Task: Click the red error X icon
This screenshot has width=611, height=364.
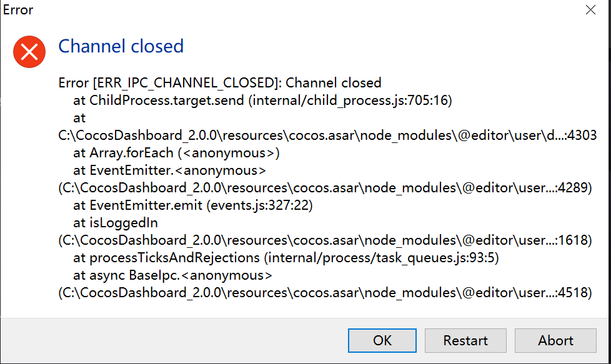Action: coord(29,51)
